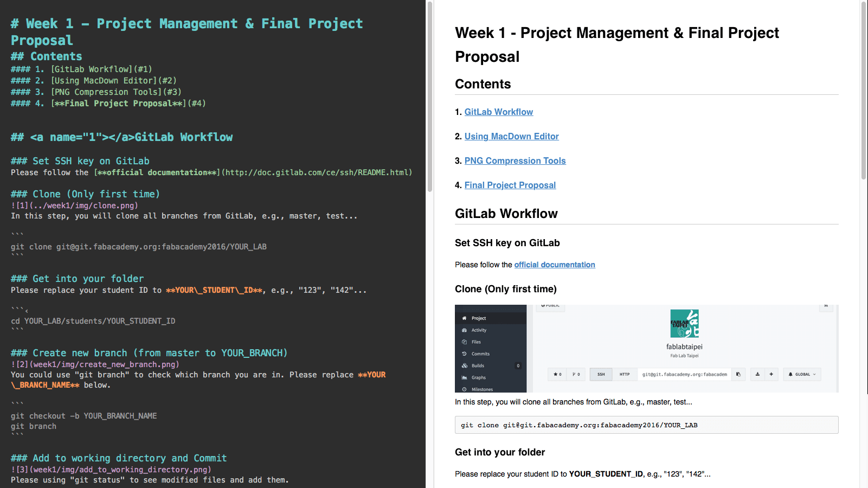
Task: Open the Builds sidebar item
Action: click(478, 365)
